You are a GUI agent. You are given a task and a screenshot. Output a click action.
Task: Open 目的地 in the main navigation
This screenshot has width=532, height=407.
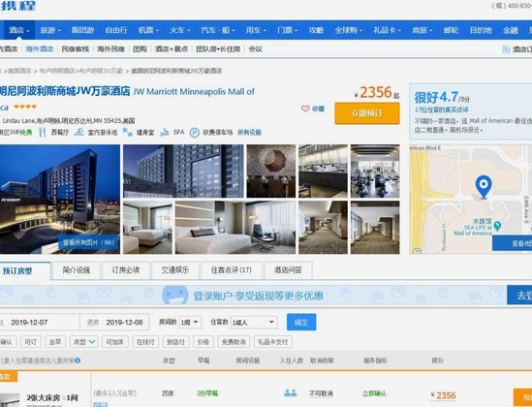[x=481, y=30]
